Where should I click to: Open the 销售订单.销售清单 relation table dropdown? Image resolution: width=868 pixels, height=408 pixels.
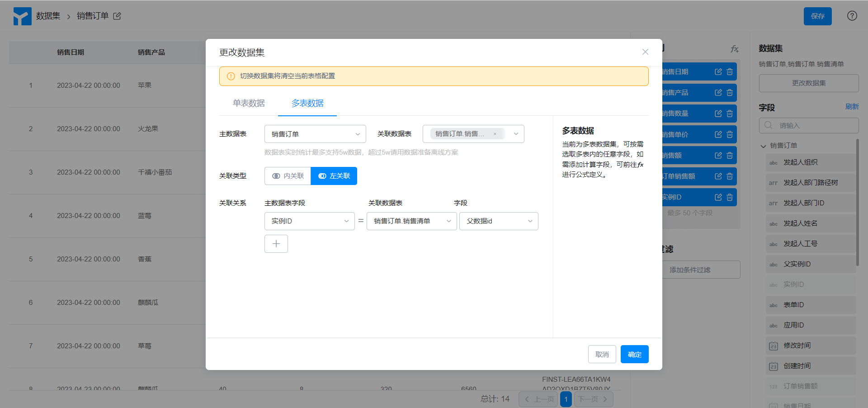[412, 221]
